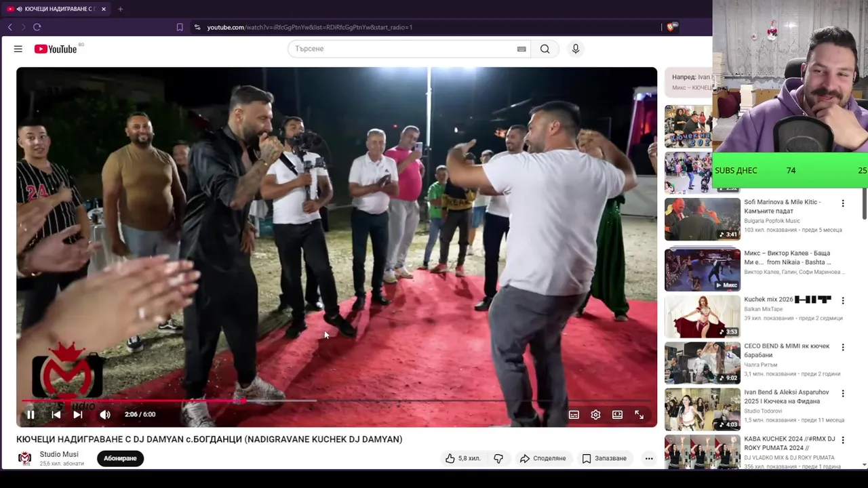Click the Споделяне share button
The image size is (868, 488).
[542, 458]
